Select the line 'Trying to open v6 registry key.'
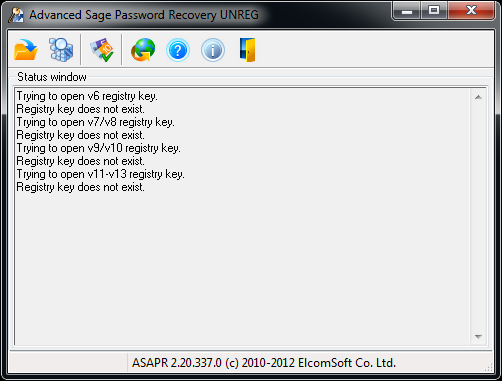The height and width of the screenshot is (381, 502). [87, 96]
